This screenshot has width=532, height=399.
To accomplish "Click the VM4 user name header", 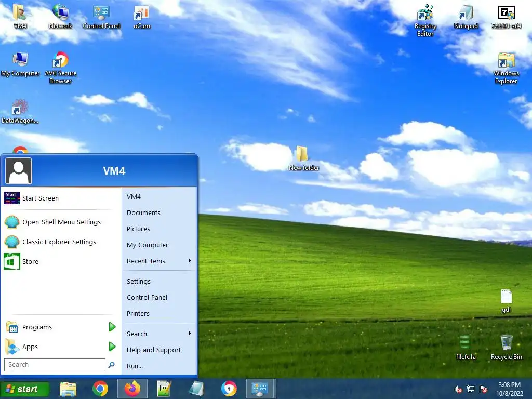I will click(x=114, y=171).
